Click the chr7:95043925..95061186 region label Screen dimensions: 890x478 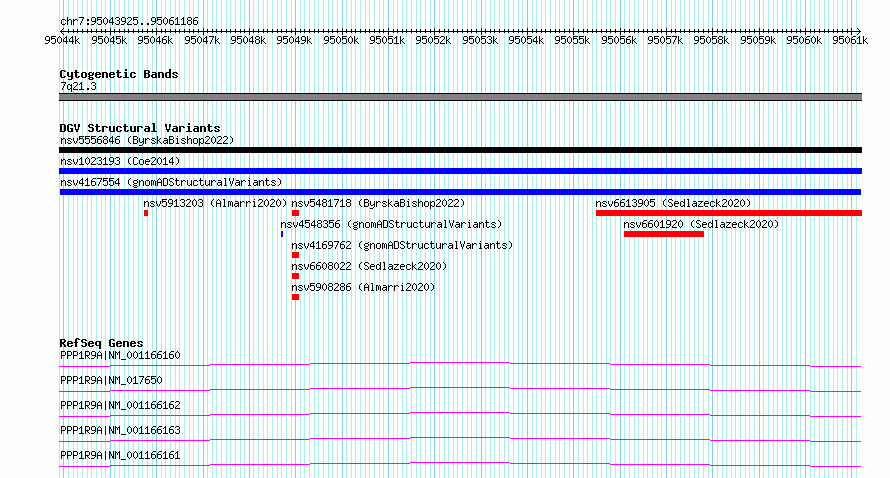click(x=129, y=21)
